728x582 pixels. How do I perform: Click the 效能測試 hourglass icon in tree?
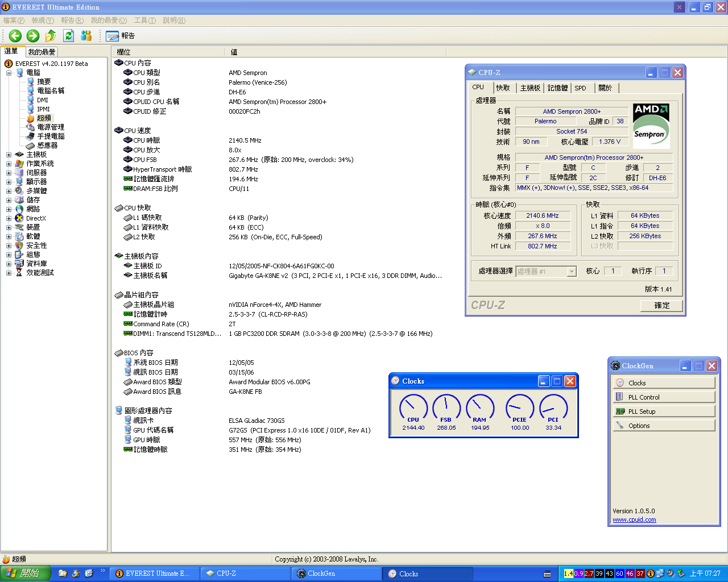[x=19, y=273]
